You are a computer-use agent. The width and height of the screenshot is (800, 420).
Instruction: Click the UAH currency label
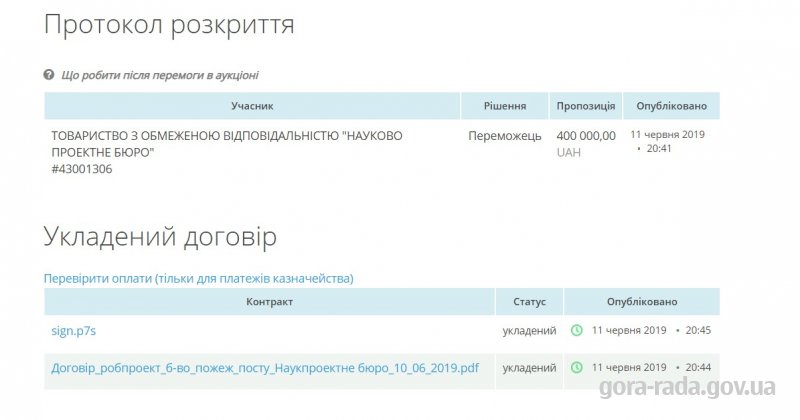(568, 153)
